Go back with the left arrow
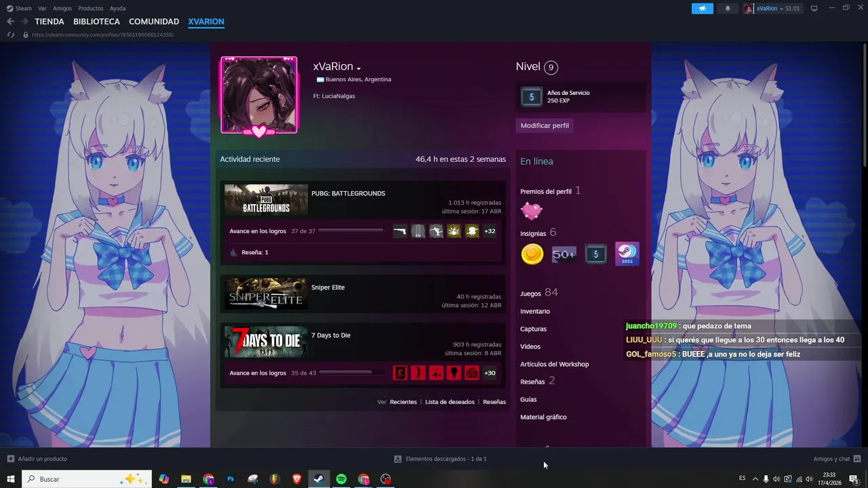868x488 pixels. pyautogui.click(x=10, y=22)
